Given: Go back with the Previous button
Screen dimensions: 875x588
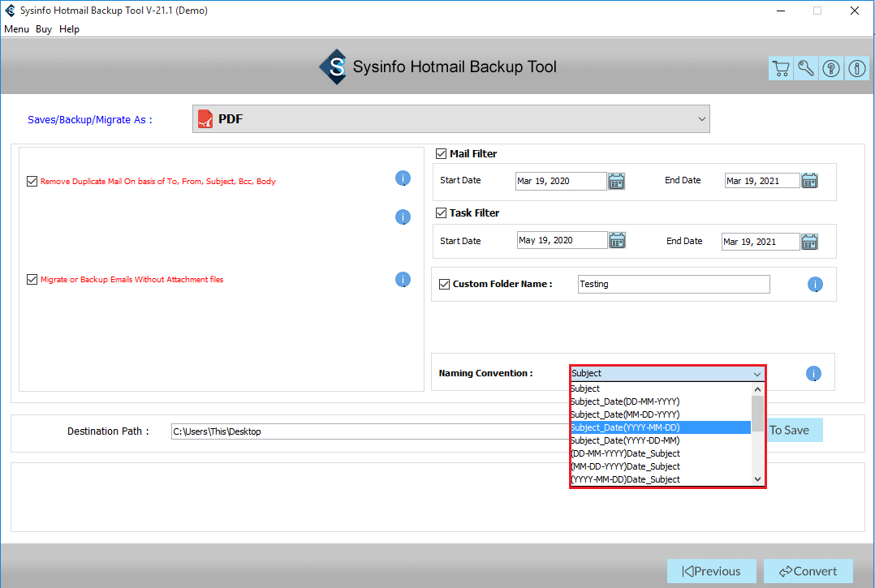Looking at the screenshot, I should coord(711,571).
